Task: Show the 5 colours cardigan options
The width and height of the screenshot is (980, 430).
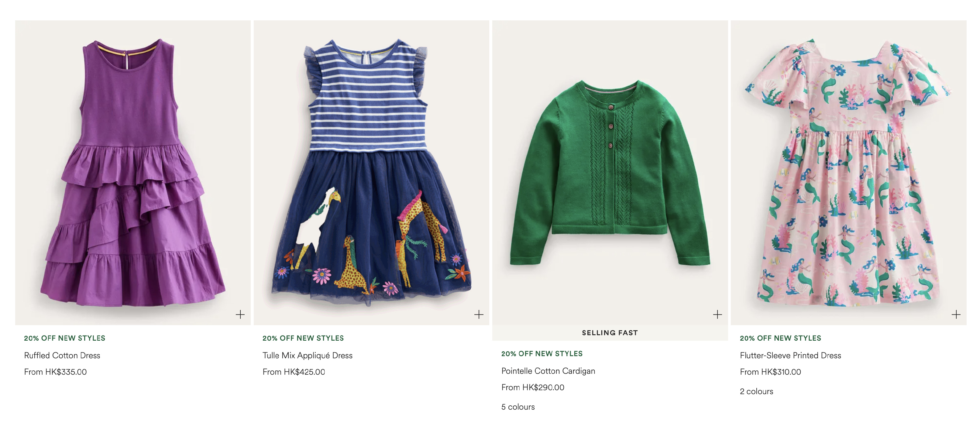Action: point(518,407)
